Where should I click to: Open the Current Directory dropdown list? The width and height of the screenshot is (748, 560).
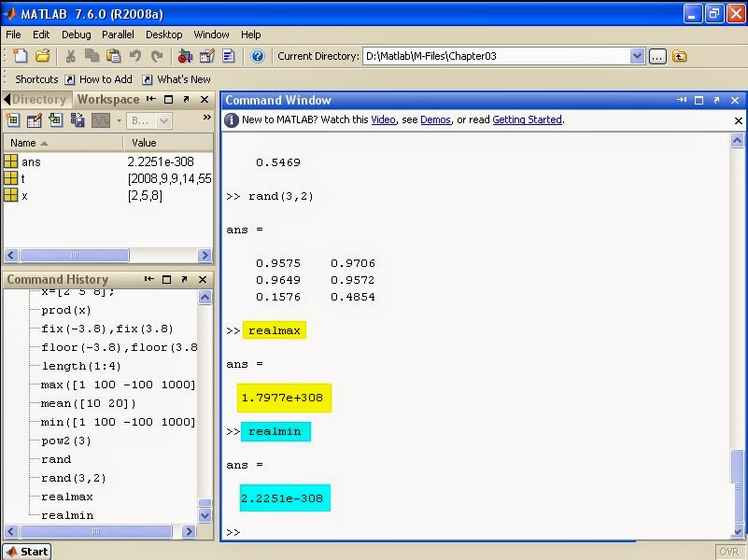point(639,56)
